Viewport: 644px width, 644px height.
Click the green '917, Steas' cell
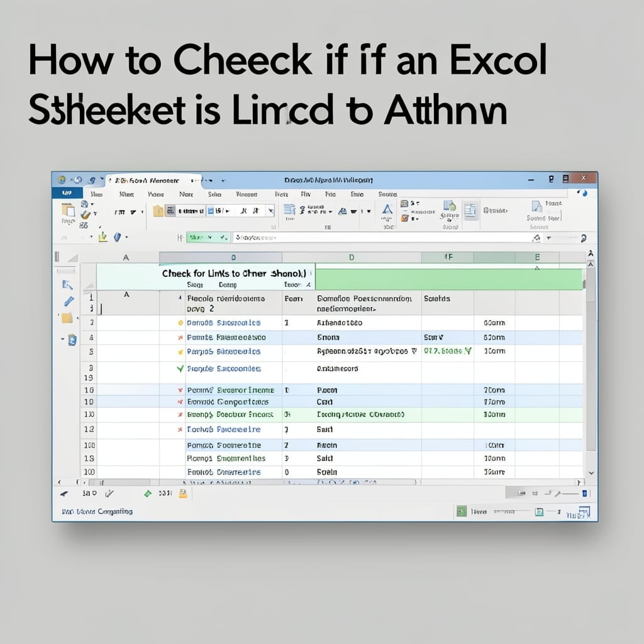coord(447,351)
